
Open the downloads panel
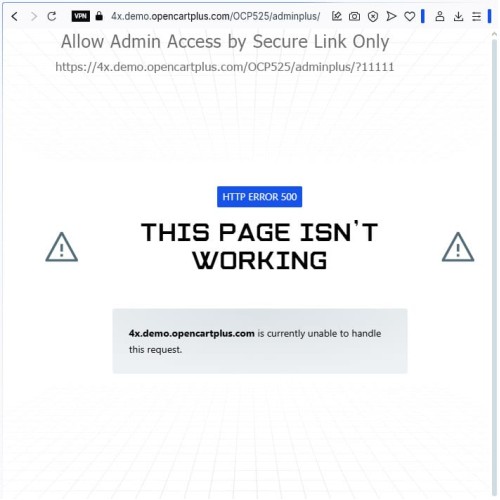[x=459, y=16]
